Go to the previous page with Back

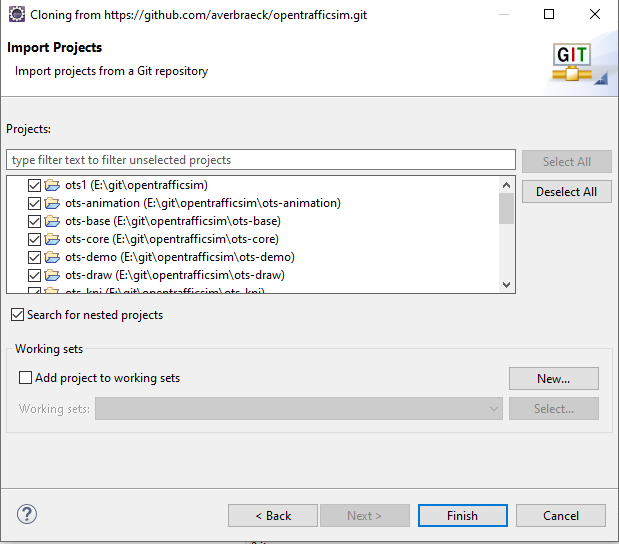pos(273,516)
